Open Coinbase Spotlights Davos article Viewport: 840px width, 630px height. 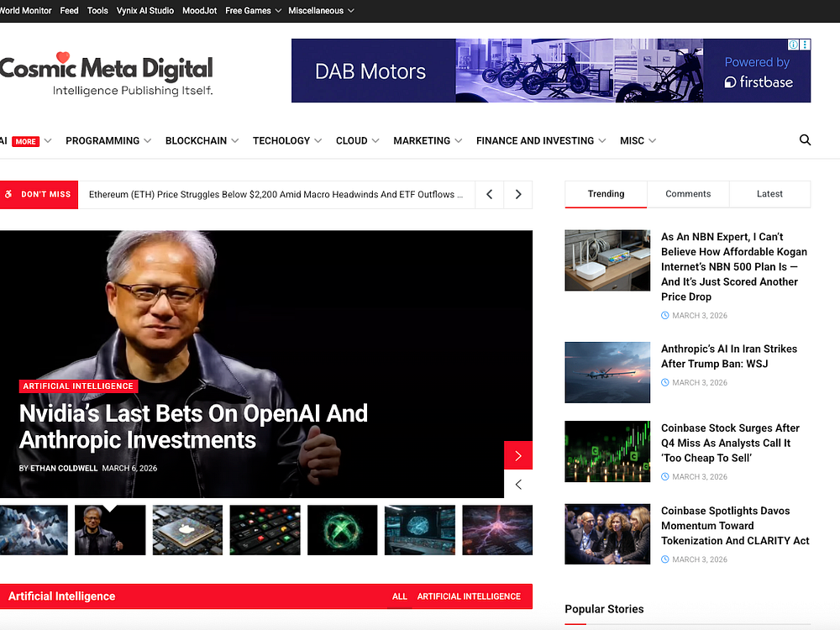pyautogui.click(x=735, y=526)
